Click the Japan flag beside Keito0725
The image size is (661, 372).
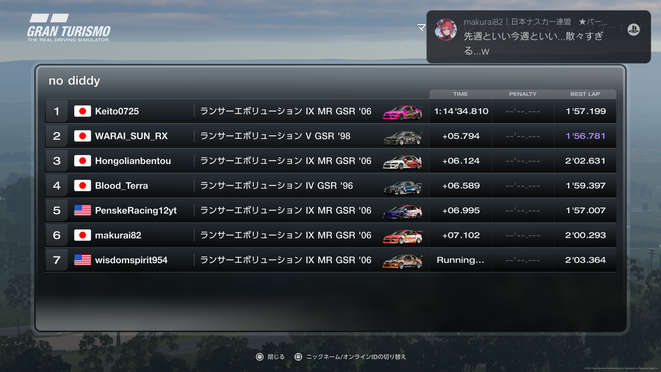pyautogui.click(x=82, y=111)
